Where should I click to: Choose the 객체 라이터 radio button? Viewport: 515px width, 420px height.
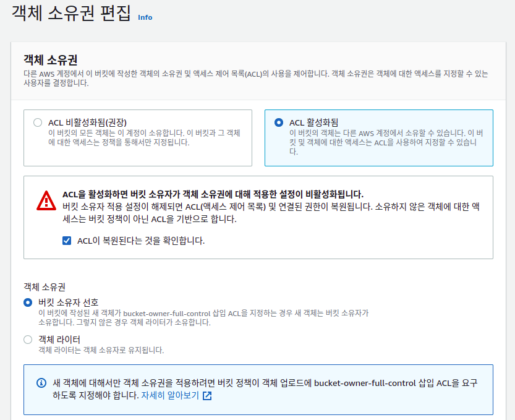pyautogui.click(x=28, y=340)
